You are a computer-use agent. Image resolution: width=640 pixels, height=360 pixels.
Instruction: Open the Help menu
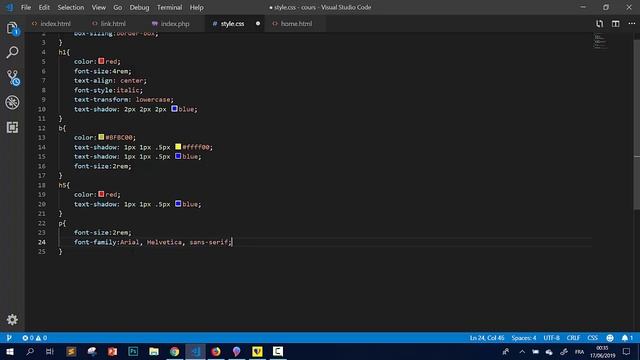196,7
